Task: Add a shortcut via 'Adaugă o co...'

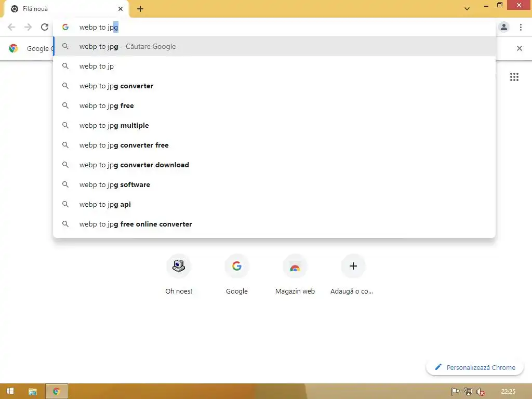Action: [353, 274]
